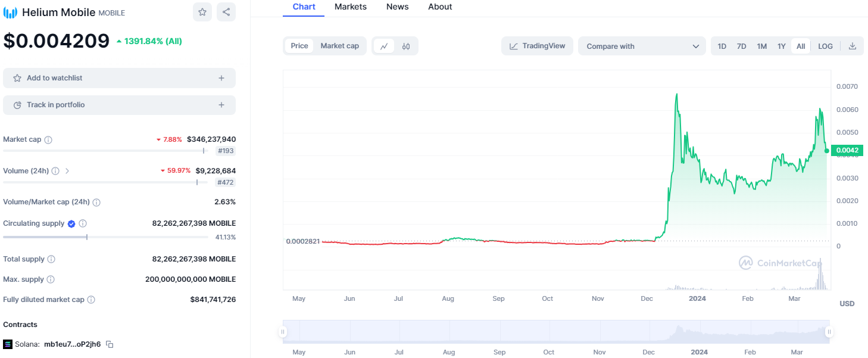Click info icon beside Market cap
The image size is (868, 358).
click(x=48, y=140)
